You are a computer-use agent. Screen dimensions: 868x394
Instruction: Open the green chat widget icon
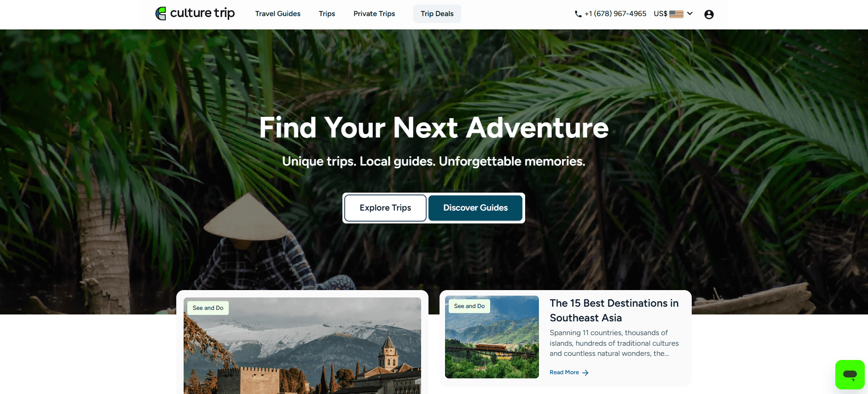850,375
